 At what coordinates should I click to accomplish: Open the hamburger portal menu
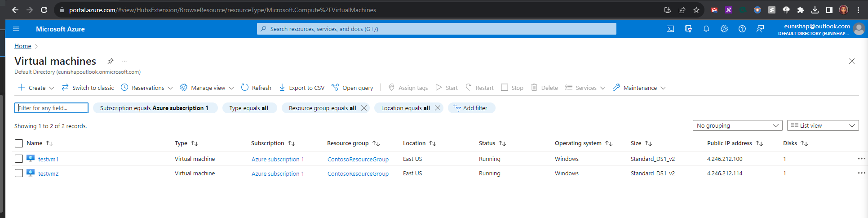coord(16,29)
